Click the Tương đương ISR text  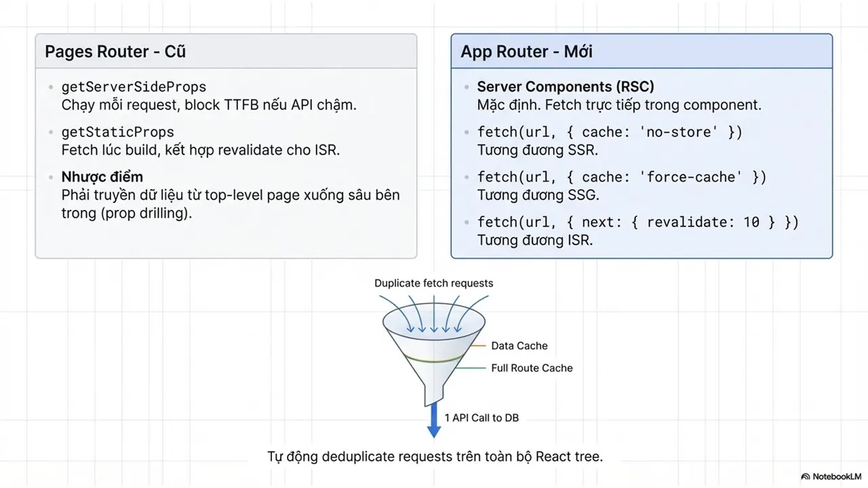(535, 240)
